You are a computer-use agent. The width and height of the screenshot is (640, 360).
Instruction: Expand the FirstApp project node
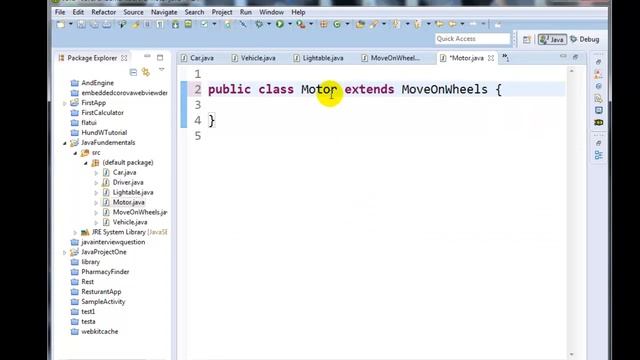(64, 104)
